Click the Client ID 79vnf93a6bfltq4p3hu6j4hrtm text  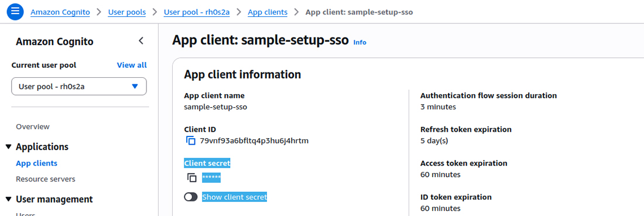point(254,141)
